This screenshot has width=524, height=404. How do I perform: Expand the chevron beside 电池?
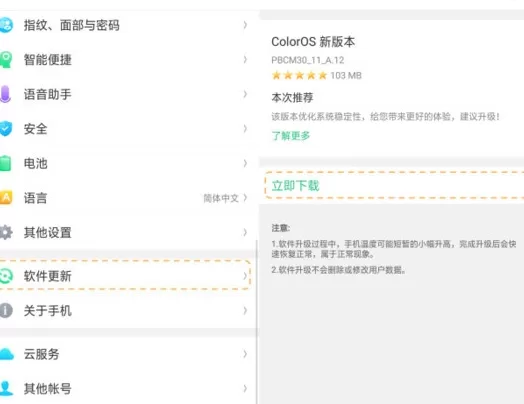point(245,163)
